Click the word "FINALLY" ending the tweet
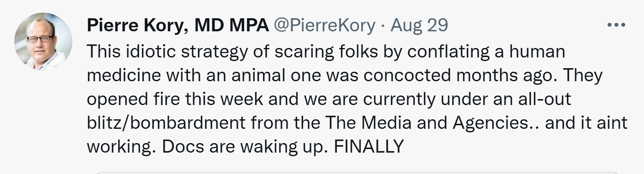This screenshot has height=174, width=644. pos(368,146)
